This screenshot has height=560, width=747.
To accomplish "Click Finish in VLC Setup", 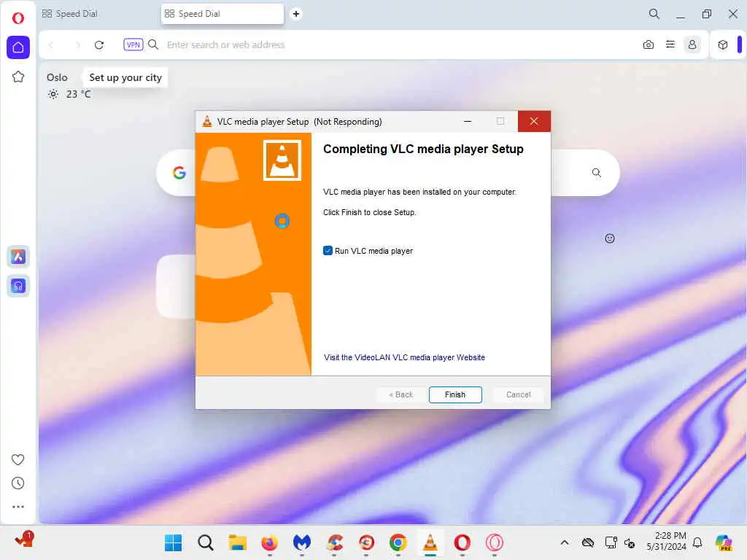I will coord(455,394).
